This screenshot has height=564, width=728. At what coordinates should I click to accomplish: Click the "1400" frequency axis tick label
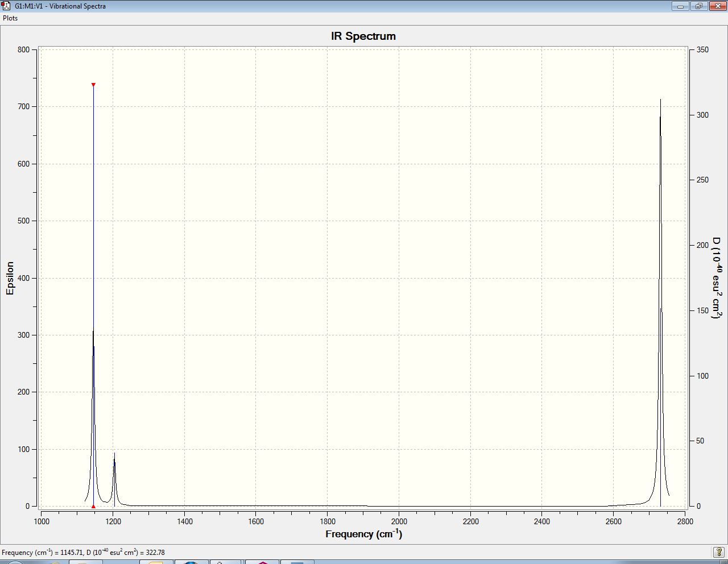pyautogui.click(x=185, y=521)
